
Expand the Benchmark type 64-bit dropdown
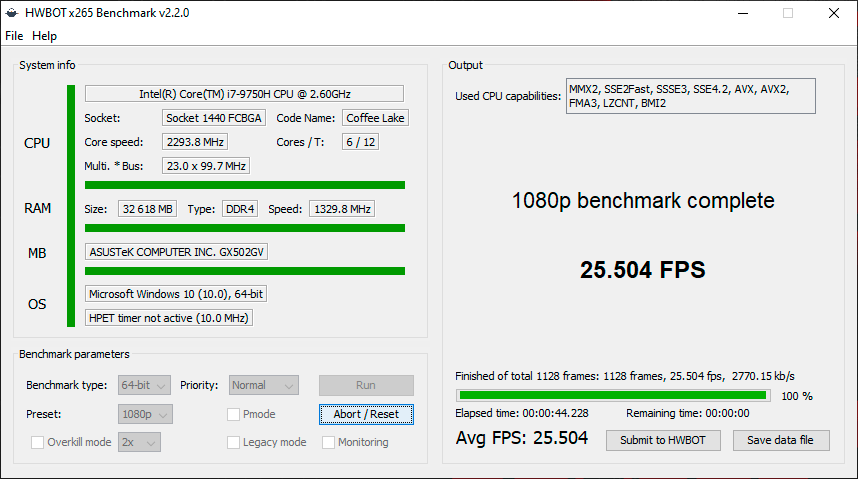tap(144, 385)
